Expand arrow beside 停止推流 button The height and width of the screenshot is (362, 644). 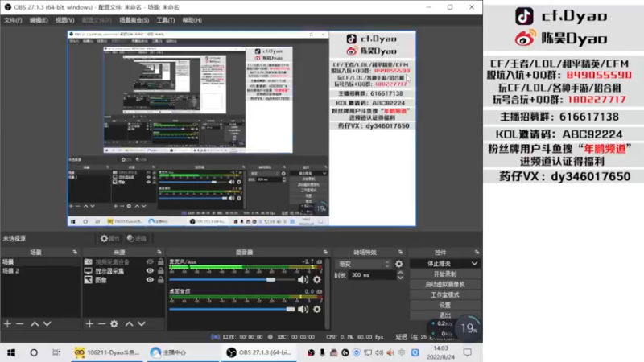coord(474,264)
